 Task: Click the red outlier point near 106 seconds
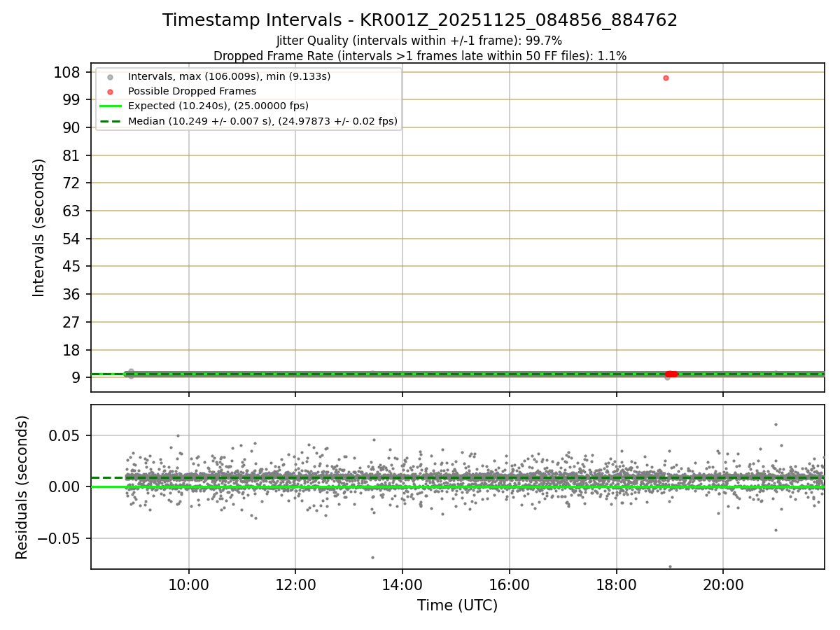pos(666,78)
